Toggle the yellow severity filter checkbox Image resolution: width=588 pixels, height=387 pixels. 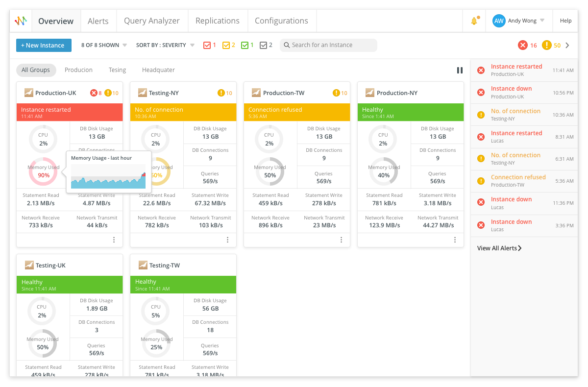(x=226, y=45)
